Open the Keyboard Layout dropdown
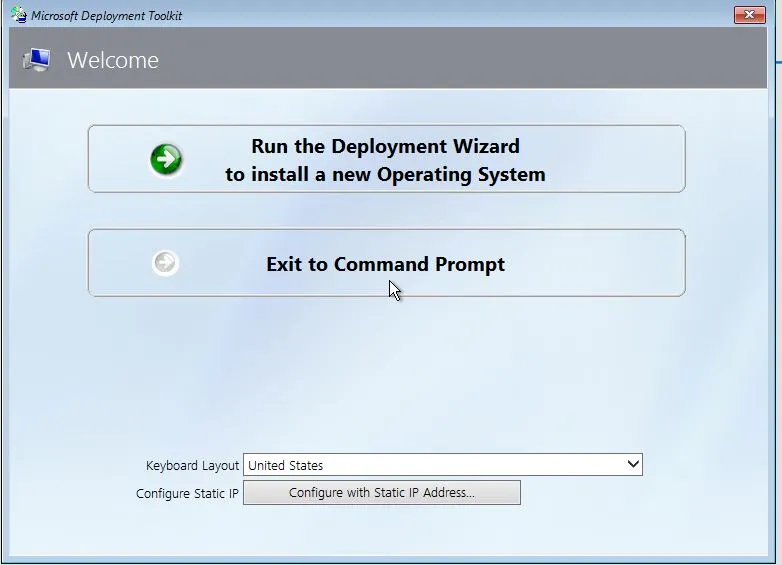Screen dimensions: 782x565 coord(442,465)
